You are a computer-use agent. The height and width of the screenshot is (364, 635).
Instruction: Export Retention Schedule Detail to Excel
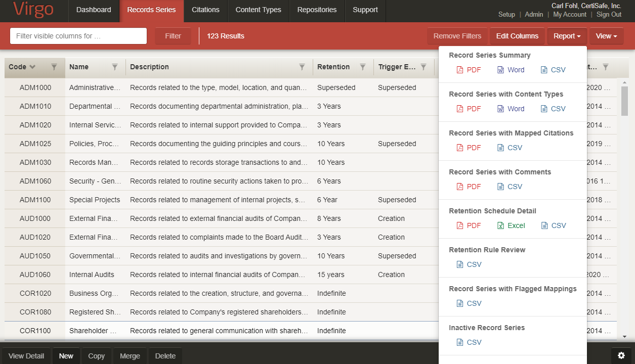tap(511, 225)
